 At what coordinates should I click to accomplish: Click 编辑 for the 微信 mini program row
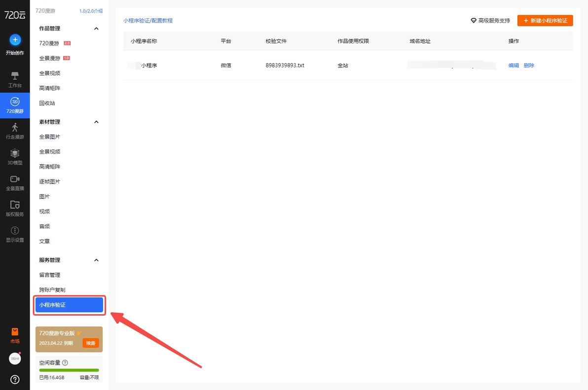click(x=514, y=65)
